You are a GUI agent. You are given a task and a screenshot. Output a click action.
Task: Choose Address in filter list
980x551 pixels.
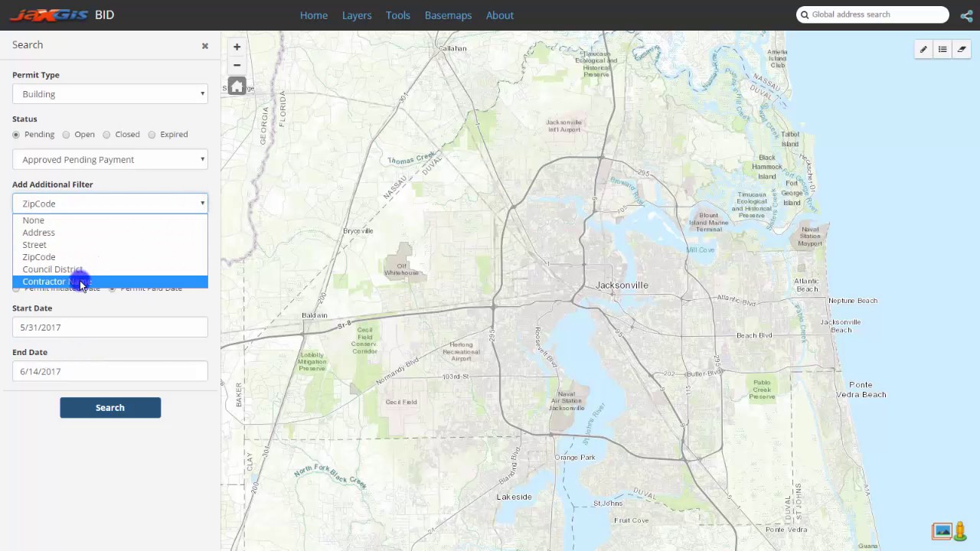(110, 233)
